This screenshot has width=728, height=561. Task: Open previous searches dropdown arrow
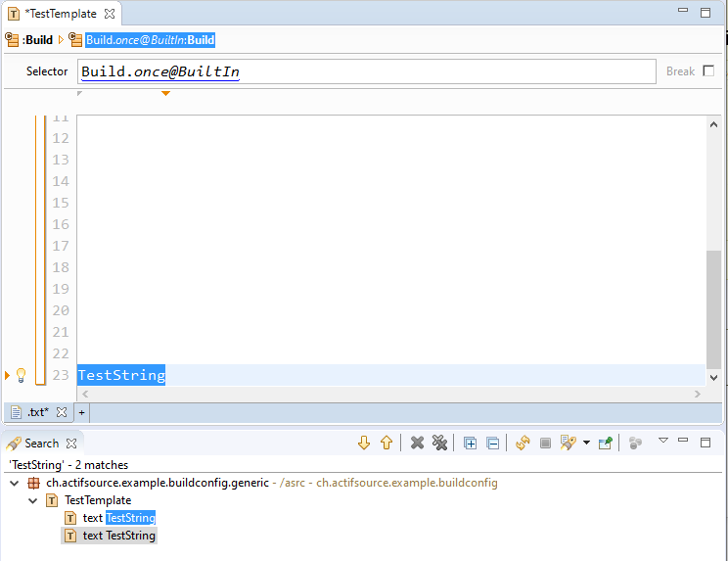586,443
